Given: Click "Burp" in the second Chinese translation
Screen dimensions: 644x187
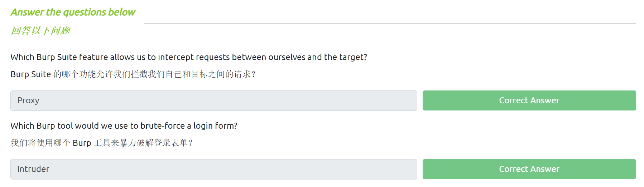Looking at the screenshot, I should tap(82, 143).
